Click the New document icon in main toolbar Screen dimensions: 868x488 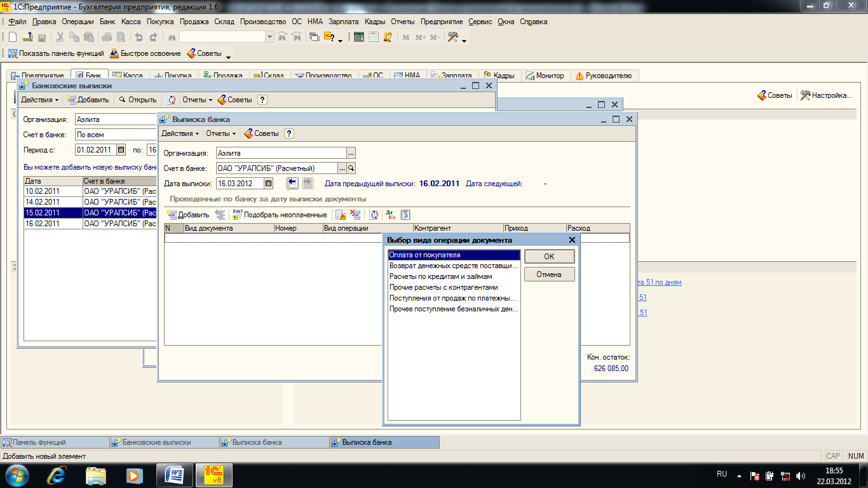coord(12,37)
